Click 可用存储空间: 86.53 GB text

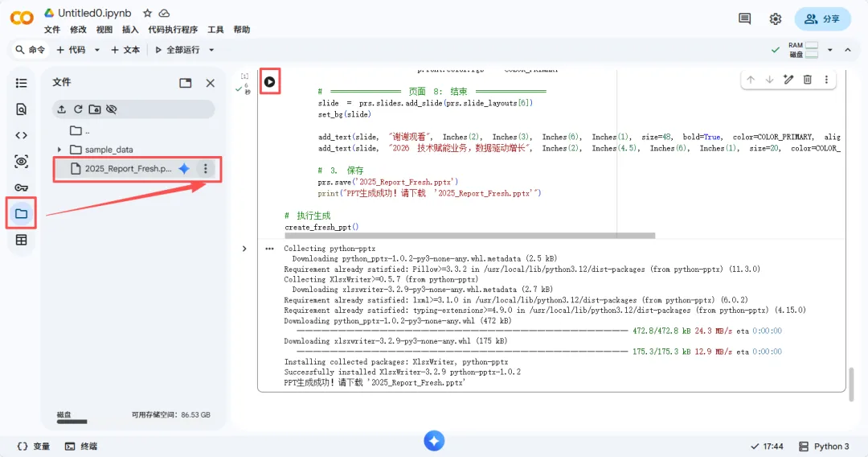click(170, 415)
